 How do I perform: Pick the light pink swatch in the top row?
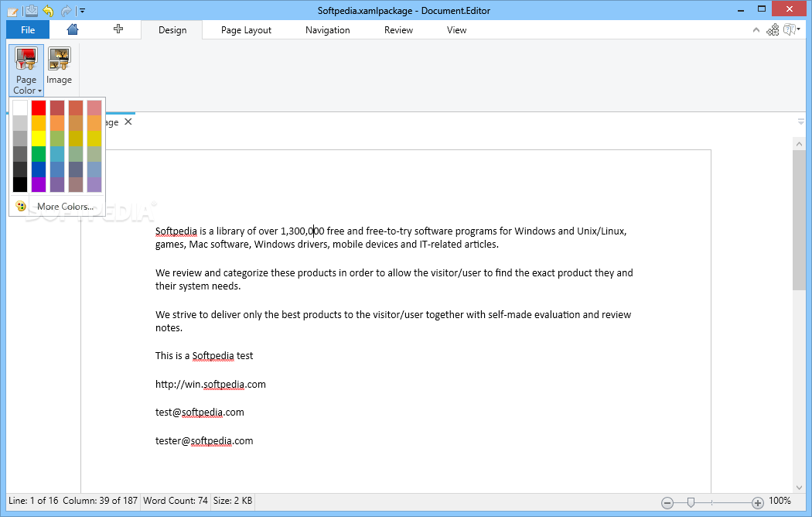(x=94, y=108)
